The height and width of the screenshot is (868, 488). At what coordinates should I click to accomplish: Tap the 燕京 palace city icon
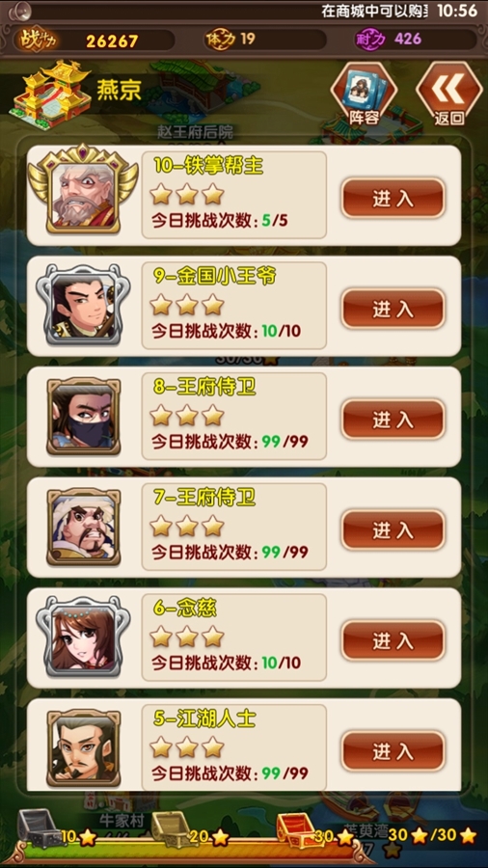50,95
